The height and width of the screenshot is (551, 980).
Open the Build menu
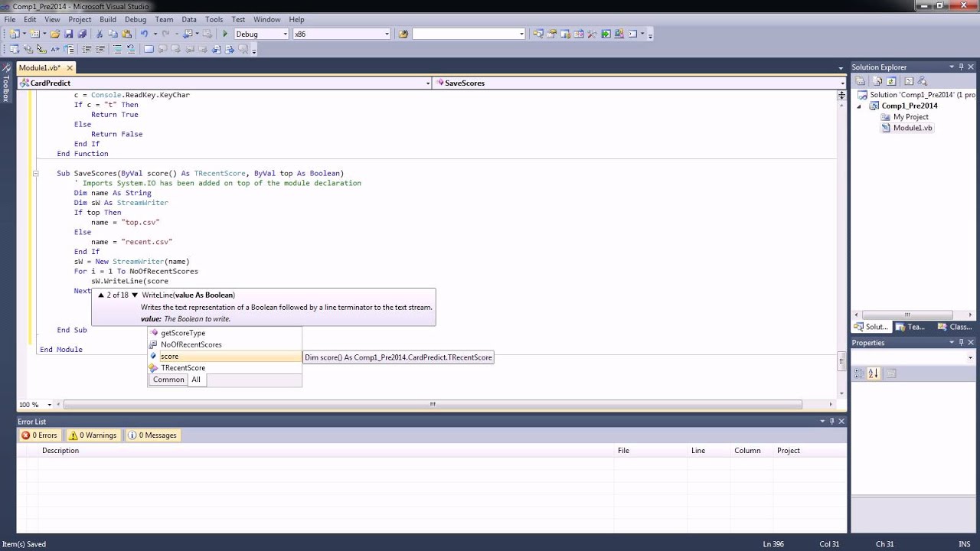tap(108, 19)
